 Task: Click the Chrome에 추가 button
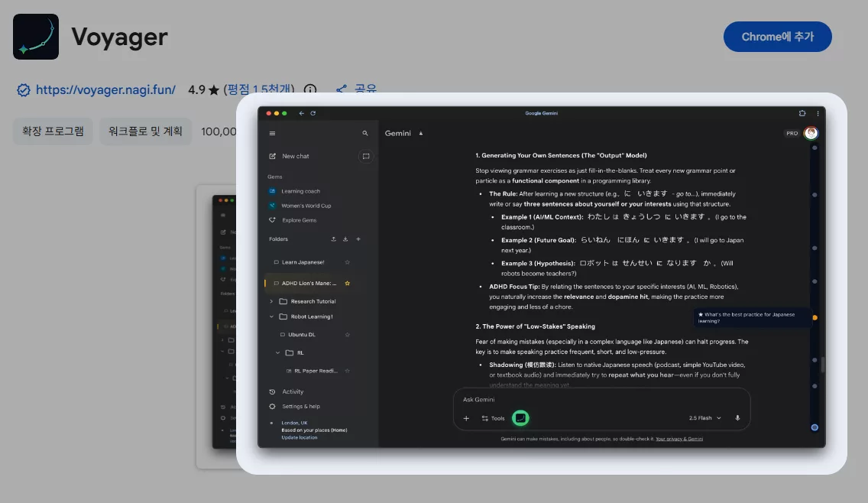pyautogui.click(x=777, y=37)
